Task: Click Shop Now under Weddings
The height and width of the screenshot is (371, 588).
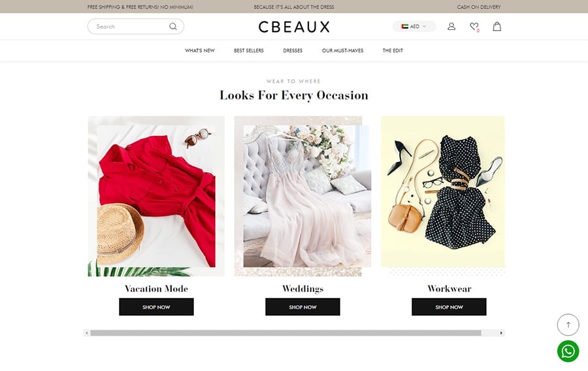Action: pyautogui.click(x=302, y=307)
